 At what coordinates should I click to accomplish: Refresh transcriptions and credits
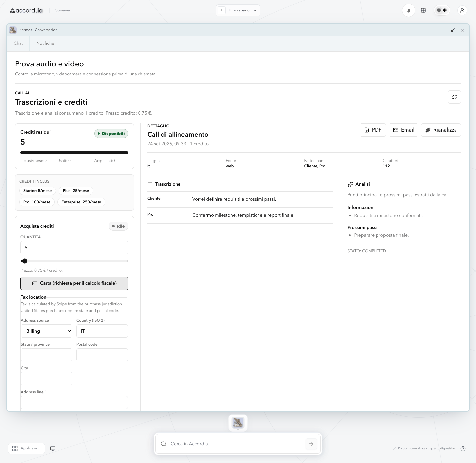[455, 97]
